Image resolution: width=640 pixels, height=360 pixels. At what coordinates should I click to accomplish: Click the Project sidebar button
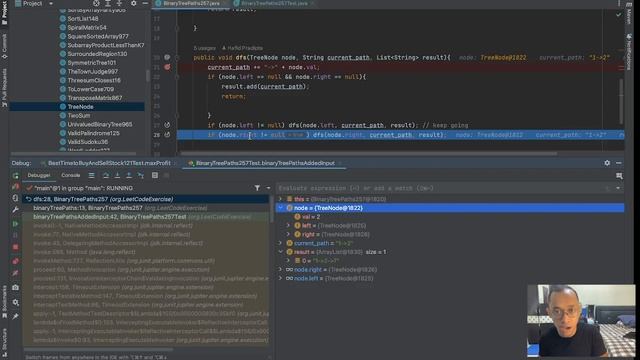(4, 12)
